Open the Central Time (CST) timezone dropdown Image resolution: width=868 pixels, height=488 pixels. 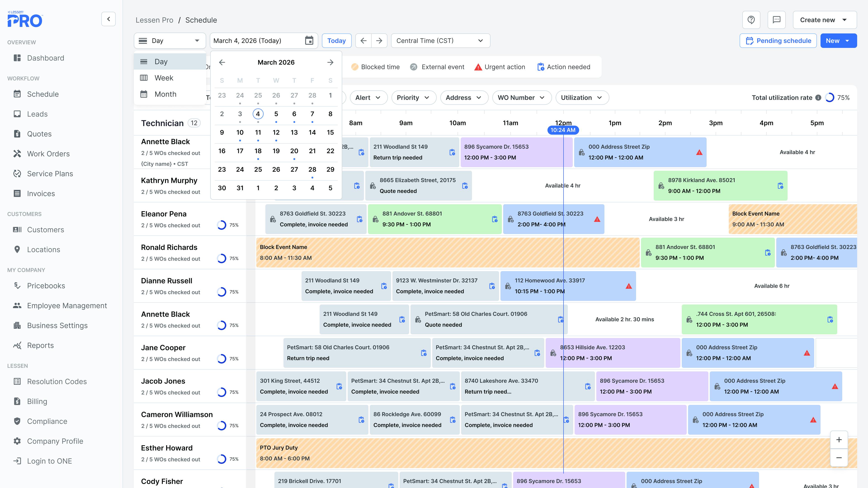pyautogui.click(x=440, y=41)
